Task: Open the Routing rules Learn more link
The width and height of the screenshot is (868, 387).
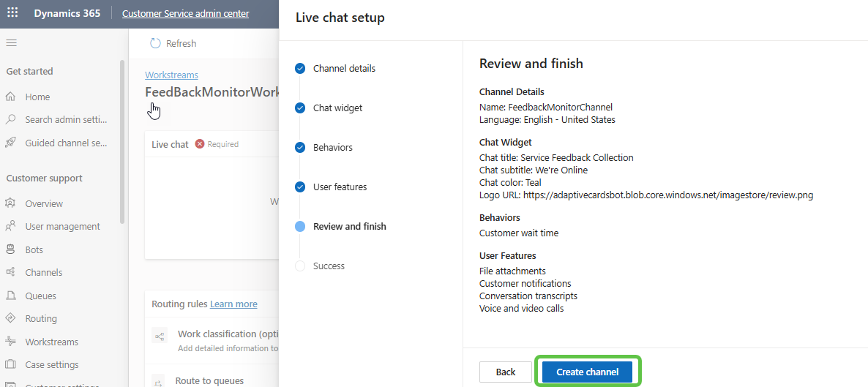Action: click(233, 304)
